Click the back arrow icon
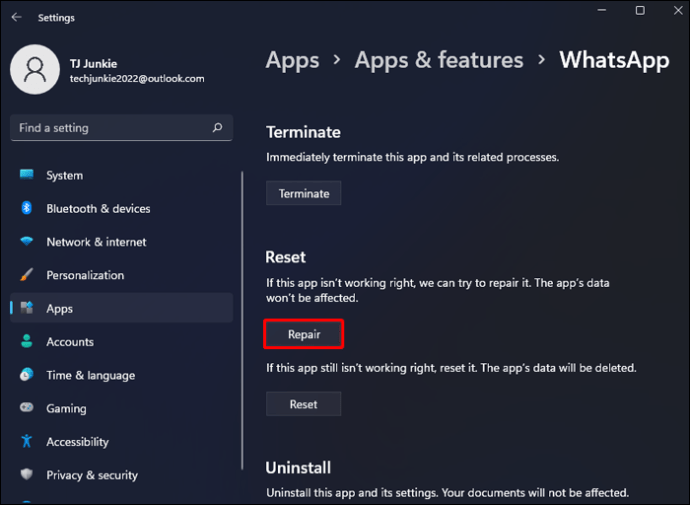 click(x=17, y=17)
